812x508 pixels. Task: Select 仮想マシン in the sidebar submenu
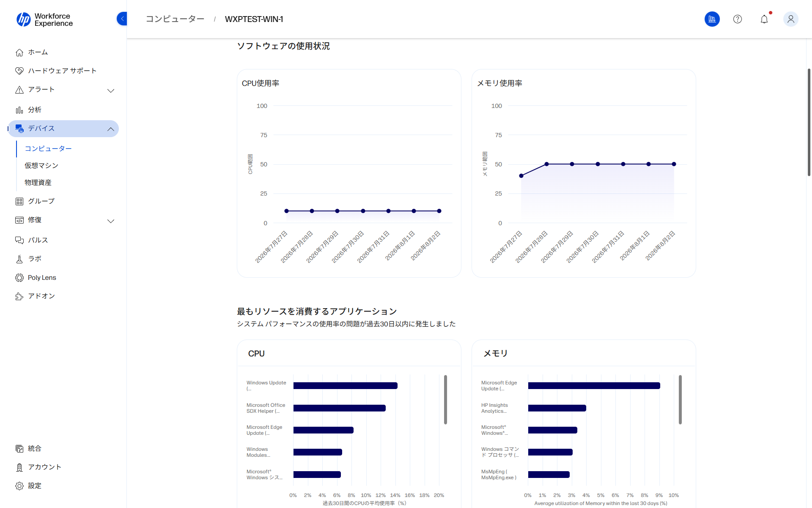pyautogui.click(x=41, y=166)
